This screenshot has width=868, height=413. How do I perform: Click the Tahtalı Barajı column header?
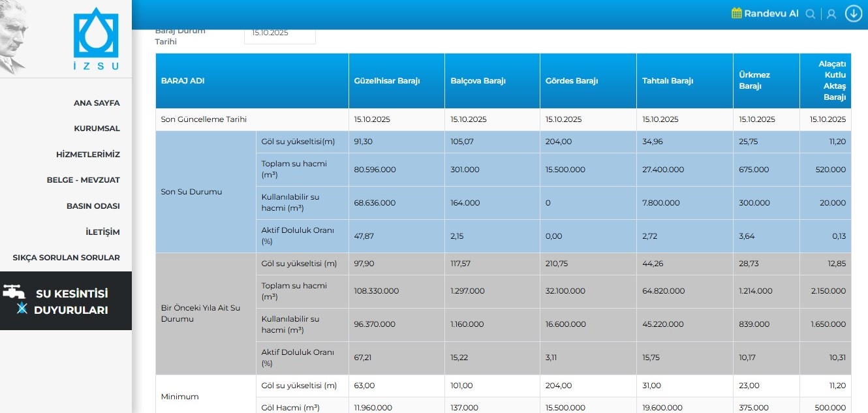[x=668, y=81]
